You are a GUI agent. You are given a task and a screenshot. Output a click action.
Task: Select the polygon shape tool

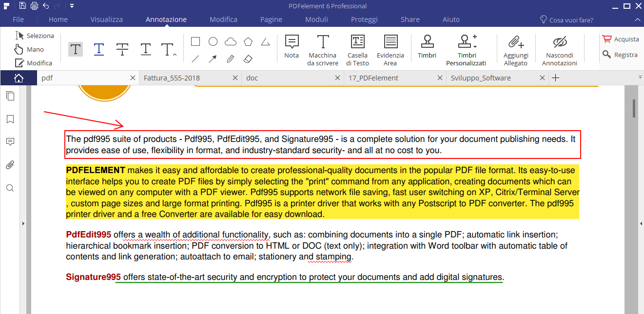(x=248, y=41)
